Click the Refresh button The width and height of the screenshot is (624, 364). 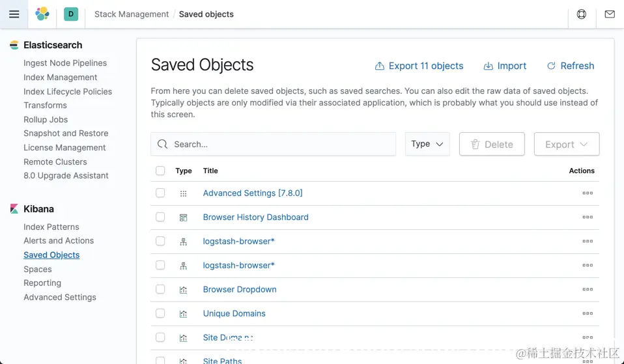(571, 66)
